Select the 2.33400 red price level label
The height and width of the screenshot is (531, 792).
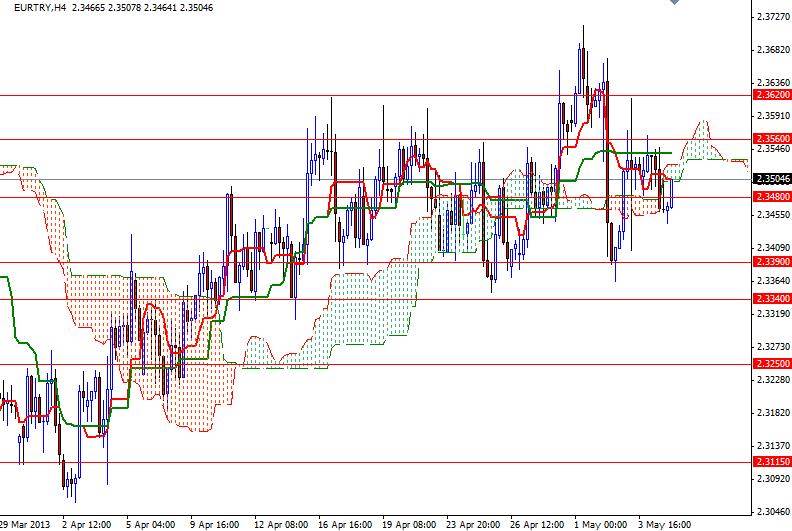[x=772, y=299]
